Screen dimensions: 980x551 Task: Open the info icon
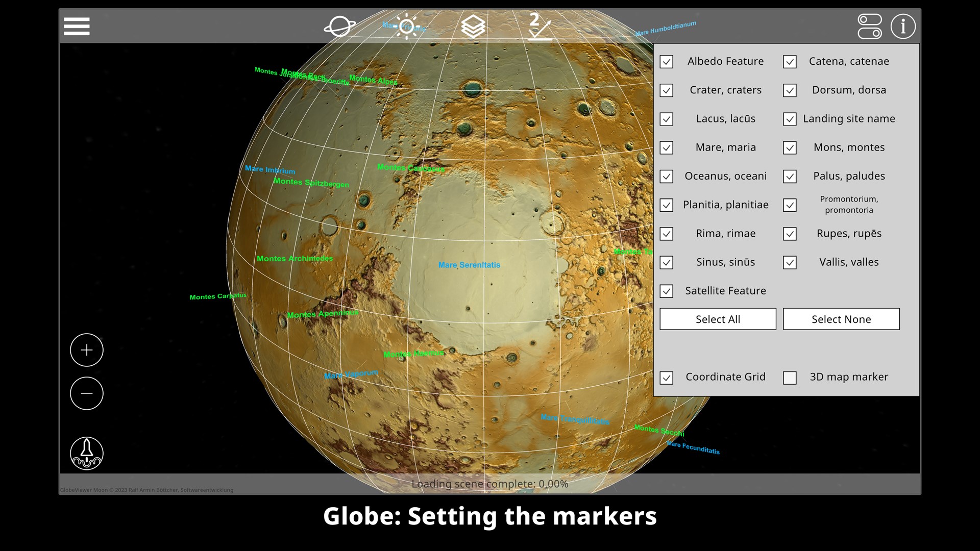(903, 27)
